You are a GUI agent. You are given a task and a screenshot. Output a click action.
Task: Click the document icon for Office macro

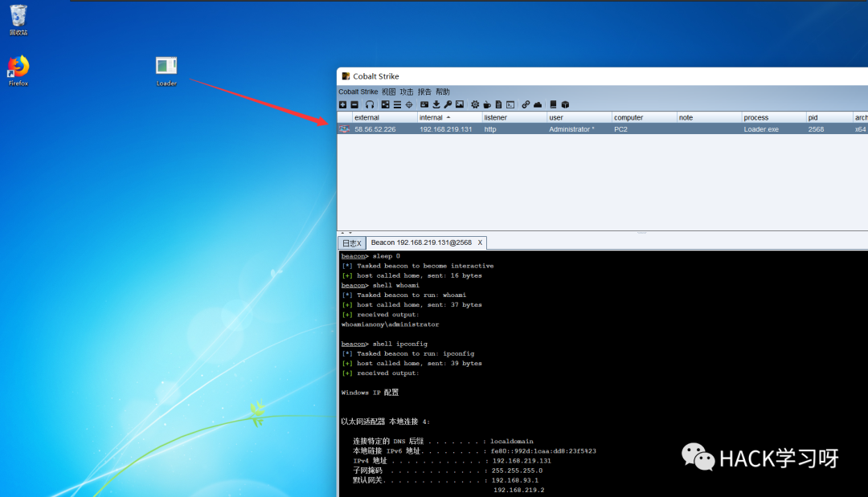[x=499, y=104]
